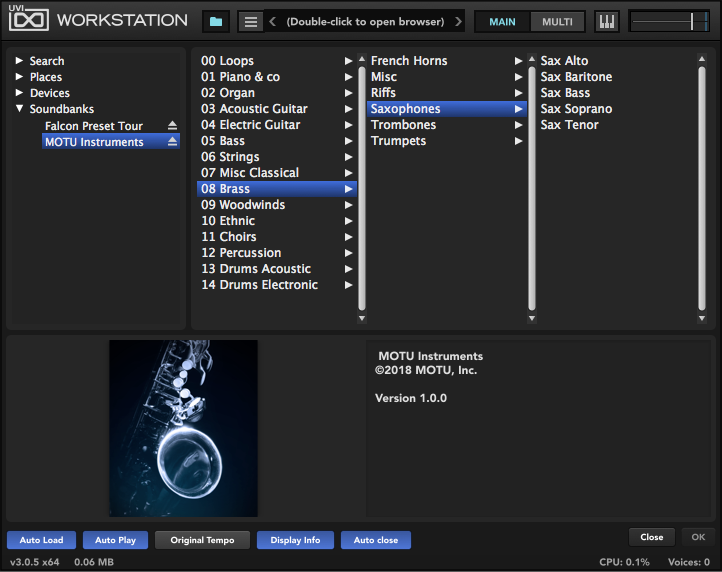Click second column scrollbar up arrow

coord(532,59)
